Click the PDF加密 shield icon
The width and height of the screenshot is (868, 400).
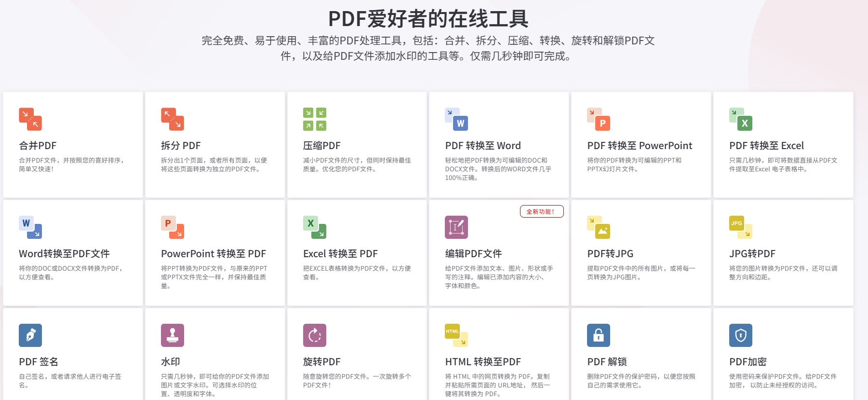click(741, 335)
